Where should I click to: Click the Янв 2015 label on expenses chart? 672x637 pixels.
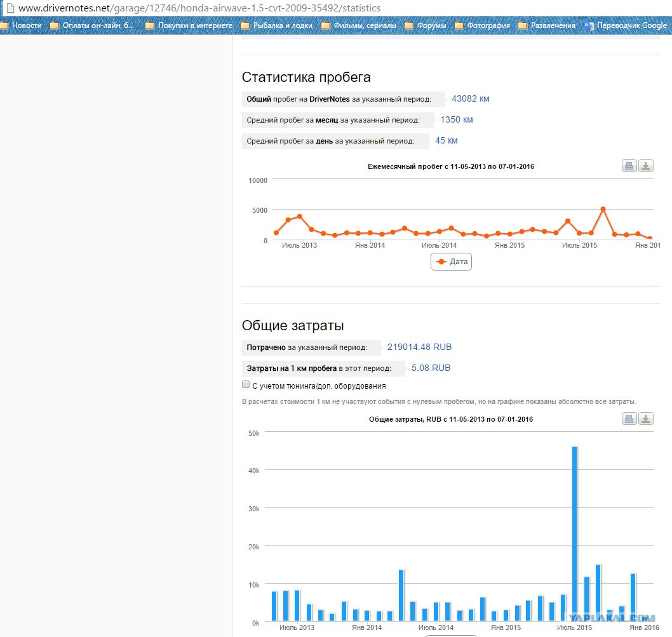pyautogui.click(x=506, y=627)
